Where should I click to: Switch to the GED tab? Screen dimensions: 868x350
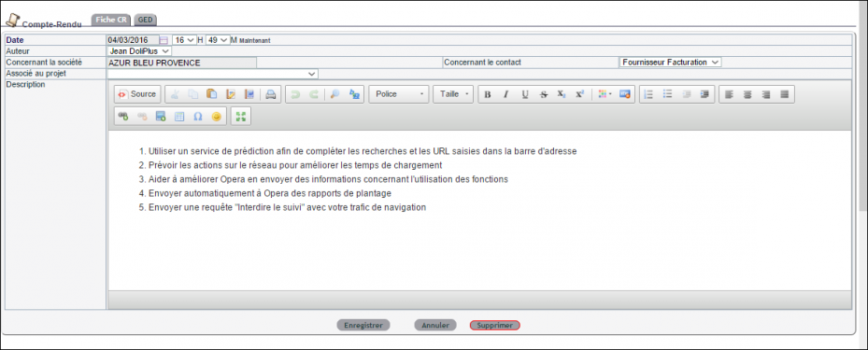tap(146, 20)
